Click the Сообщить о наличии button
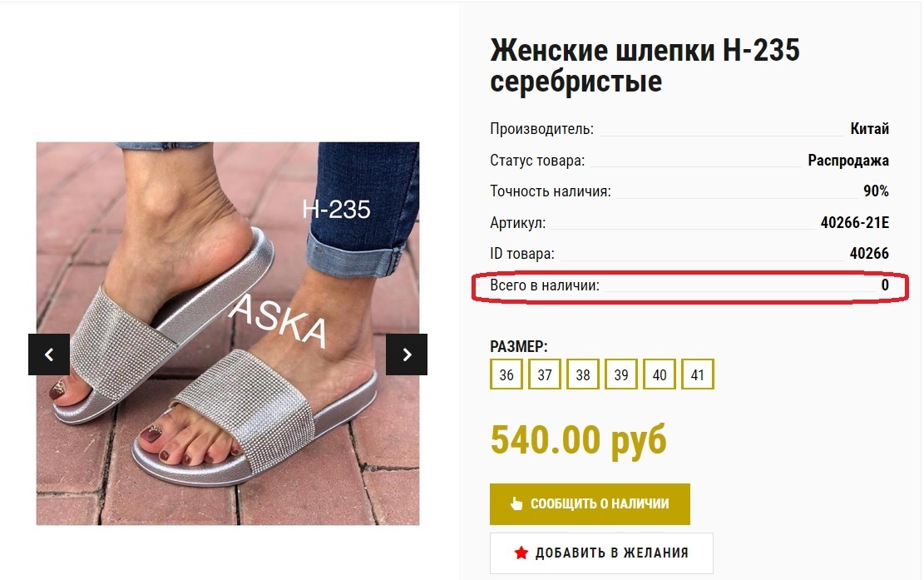The height and width of the screenshot is (580, 924). pos(590,504)
